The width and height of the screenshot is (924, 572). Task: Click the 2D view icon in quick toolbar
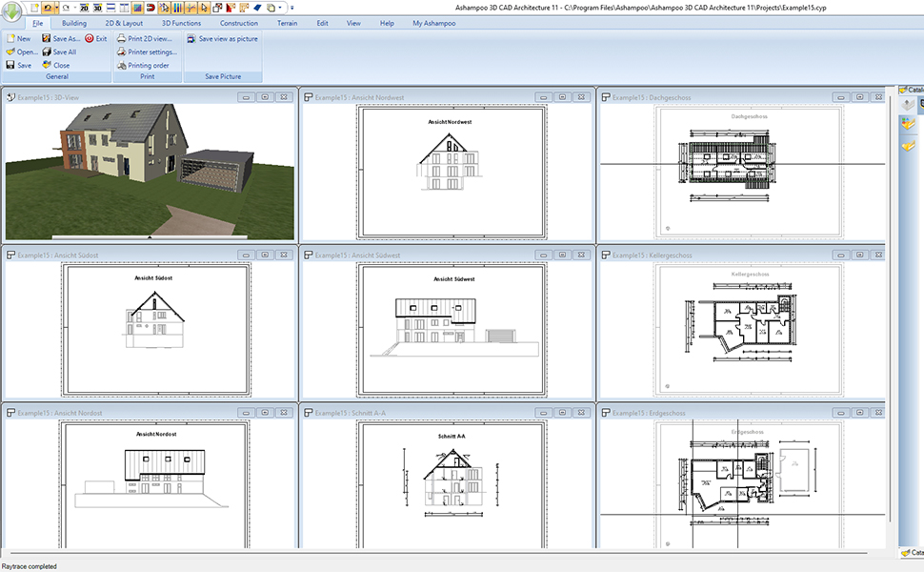coord(83,8)
